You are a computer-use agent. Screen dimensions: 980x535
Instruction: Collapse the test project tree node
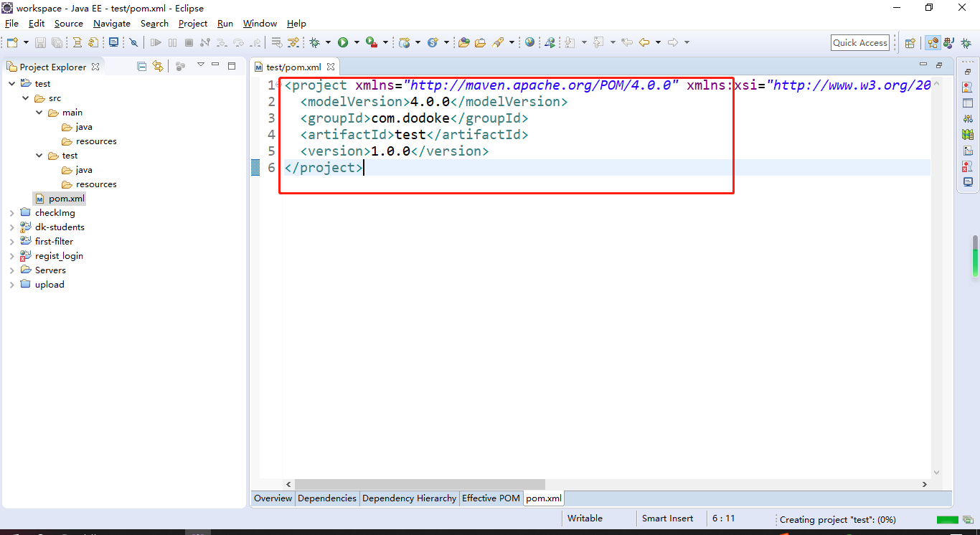pyautogui.click(x=11, y=84)
